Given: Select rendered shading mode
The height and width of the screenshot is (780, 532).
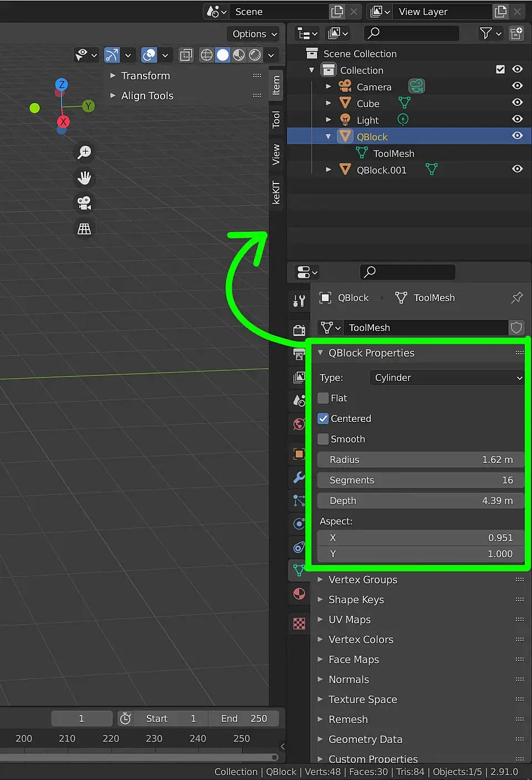Looking at the screenshot, I should [255, 55].
